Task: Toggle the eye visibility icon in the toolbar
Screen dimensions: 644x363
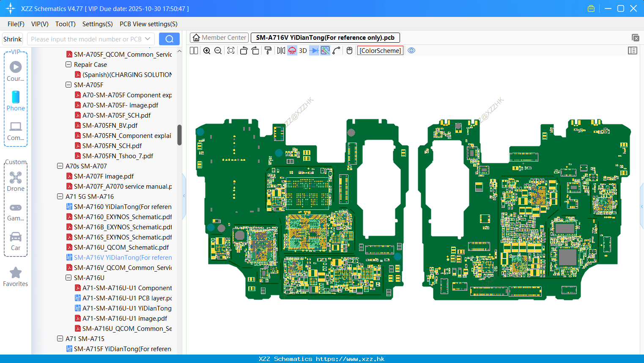Action: (411, 50)
